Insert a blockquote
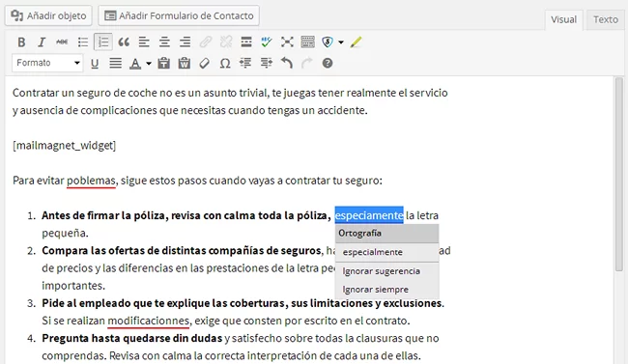The width and height of the screenshot is (628, 364). coord(124,42)
